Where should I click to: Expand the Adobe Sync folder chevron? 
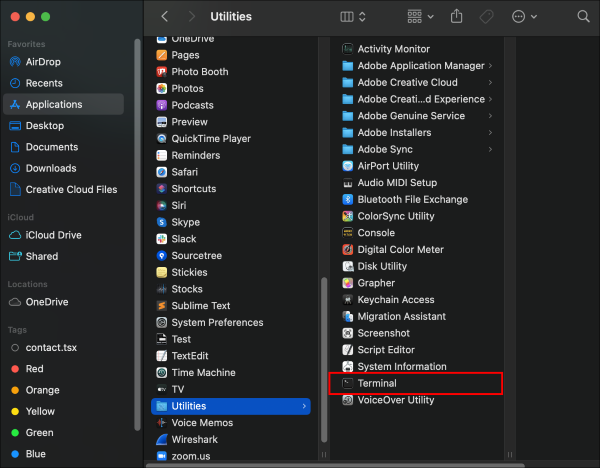[x=490, y=149]
